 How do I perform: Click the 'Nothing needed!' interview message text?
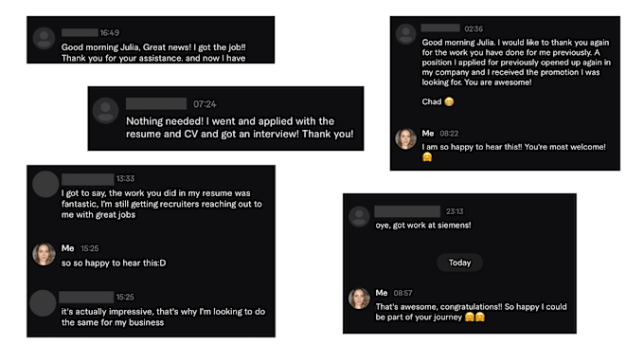pyautogui.click(x=240, y=127)
